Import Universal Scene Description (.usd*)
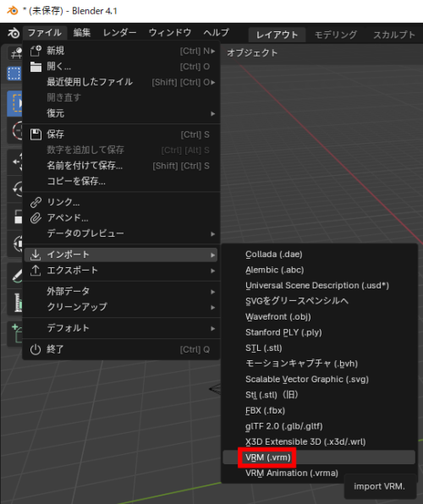Viewport: 423px width, 504px height. click(x=319, y=286)
